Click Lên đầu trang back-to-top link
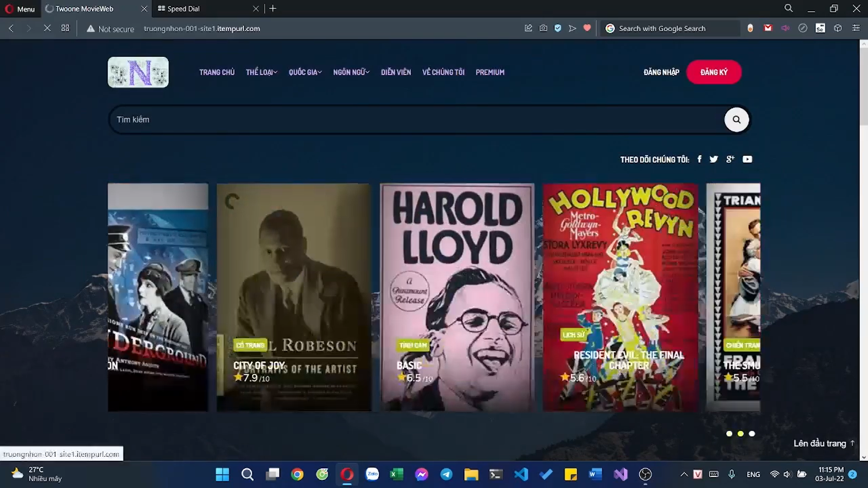The image size is (868, 488). click(x=824, y=443)
